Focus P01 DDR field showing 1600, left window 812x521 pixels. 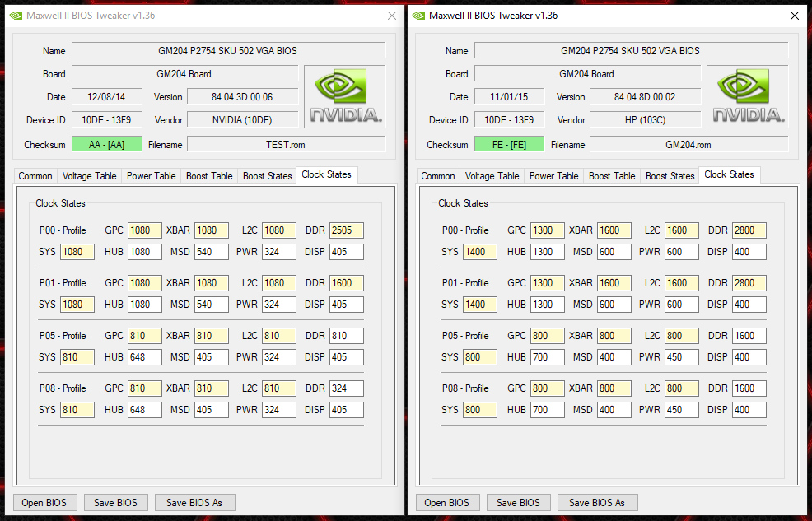[347, 283]
